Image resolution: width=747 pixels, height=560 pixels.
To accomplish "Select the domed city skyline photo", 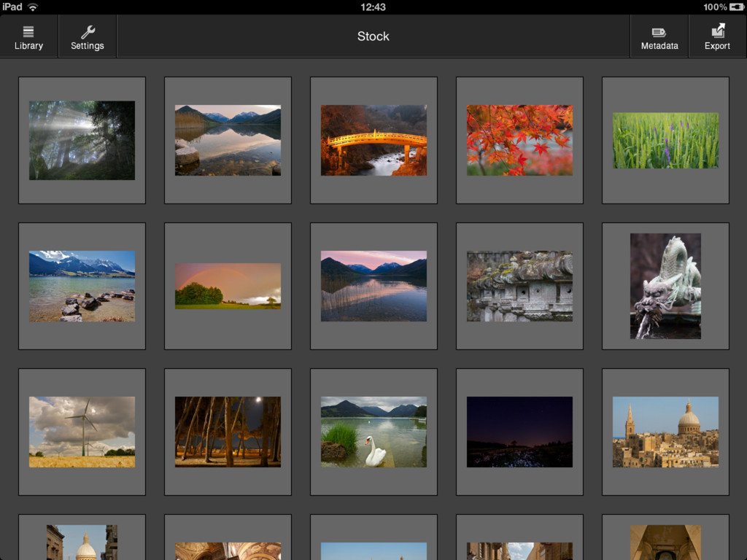I will (x=665, y=432).
